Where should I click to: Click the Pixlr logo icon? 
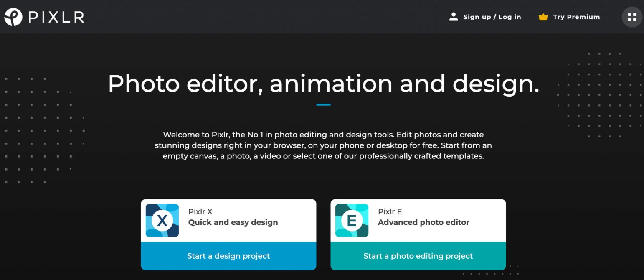tap(13, 17)
